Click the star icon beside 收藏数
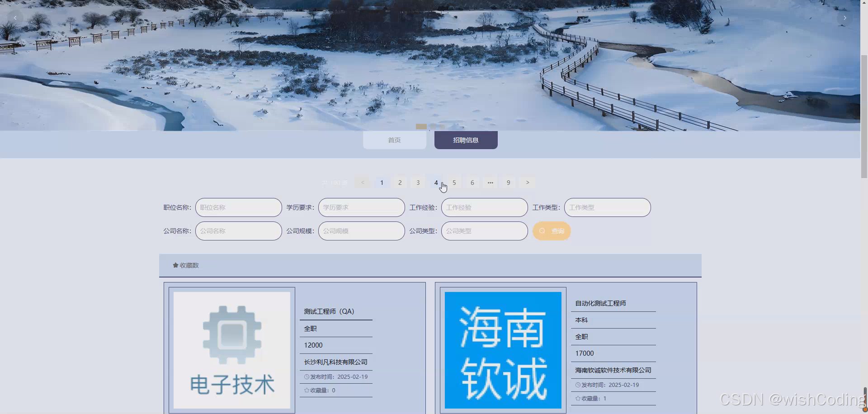 175,265
